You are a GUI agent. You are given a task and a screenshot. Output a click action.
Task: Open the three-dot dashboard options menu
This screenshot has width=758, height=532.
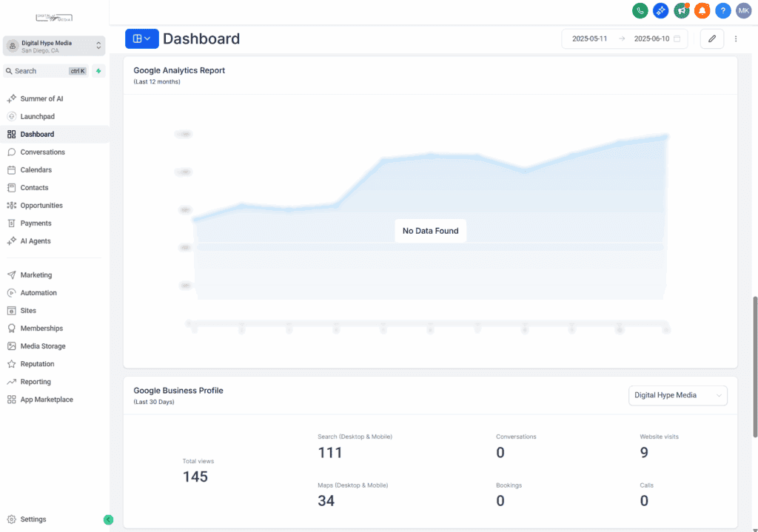click(736, 38)
